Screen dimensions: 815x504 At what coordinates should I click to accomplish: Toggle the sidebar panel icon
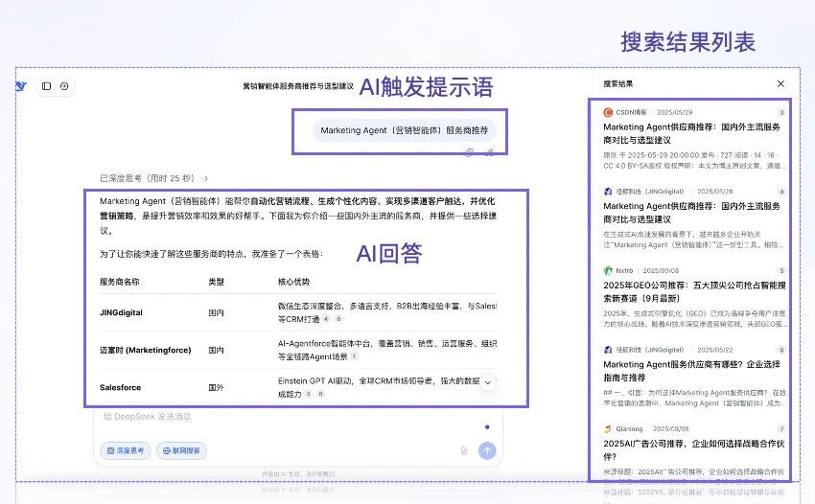click(46, 86)
